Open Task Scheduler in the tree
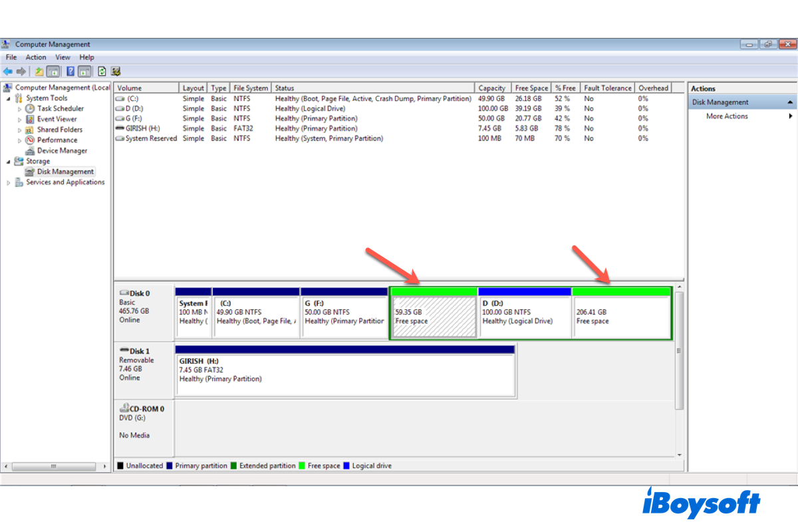798x532 pixels. click(60, 108)
